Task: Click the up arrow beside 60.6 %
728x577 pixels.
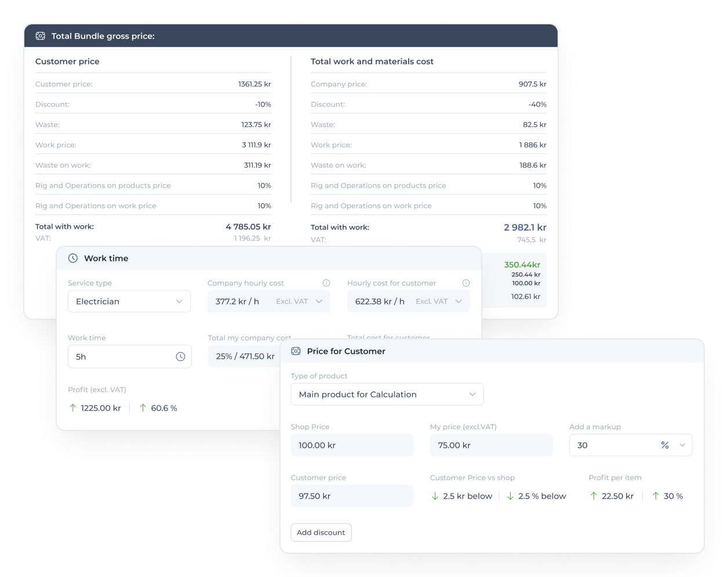Action: [x=143, y=408]
